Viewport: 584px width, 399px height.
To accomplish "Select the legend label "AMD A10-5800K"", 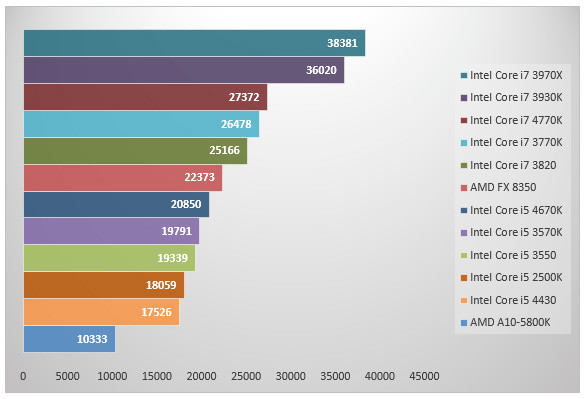I will click(x=510, y=322).
